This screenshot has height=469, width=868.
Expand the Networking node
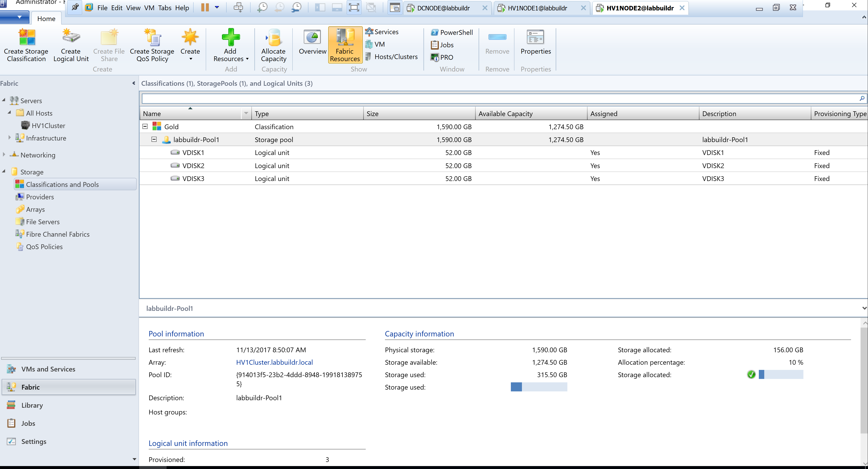[x=4, y=154]
